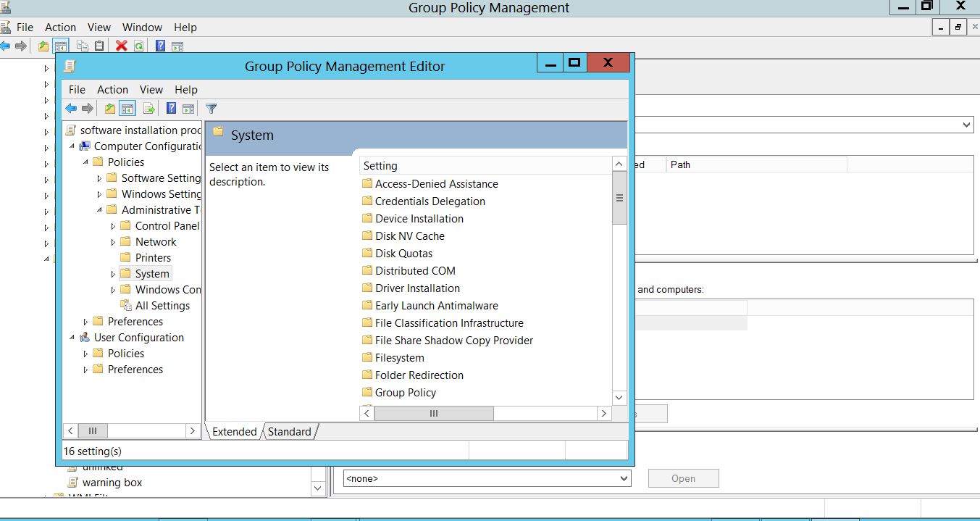The height and width of the screenshot is (521, 980).
Task: Open the Action menu in Editor window
Action: pos(112,90)
